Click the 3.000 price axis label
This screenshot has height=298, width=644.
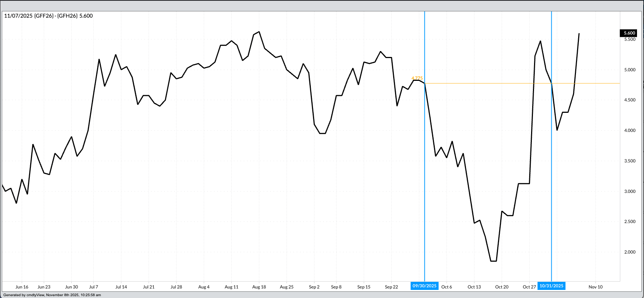630,191
